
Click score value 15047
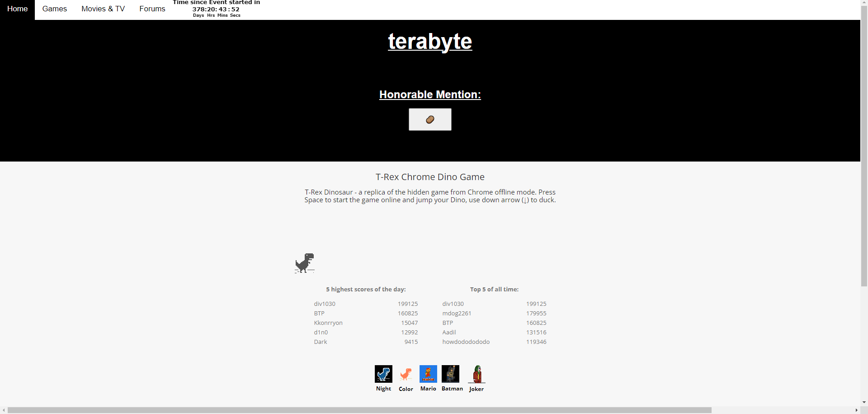pyautogui.click(x=410, y=323)
